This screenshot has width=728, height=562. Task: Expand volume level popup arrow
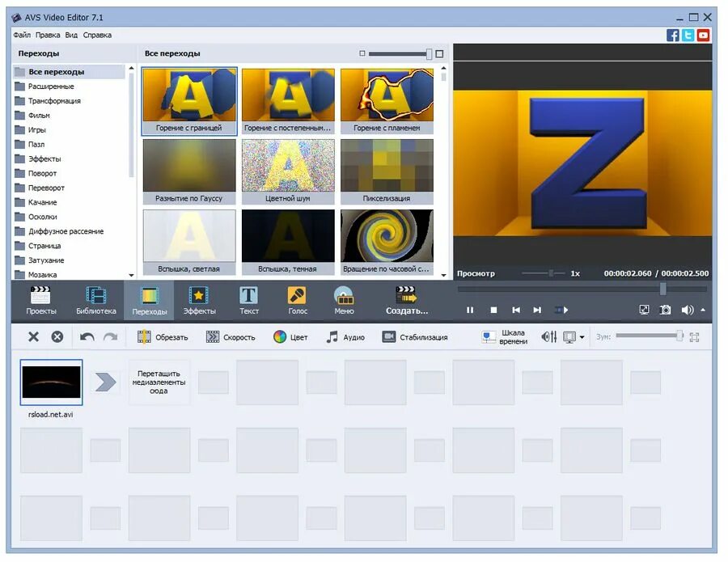click(x=703, y=310)
